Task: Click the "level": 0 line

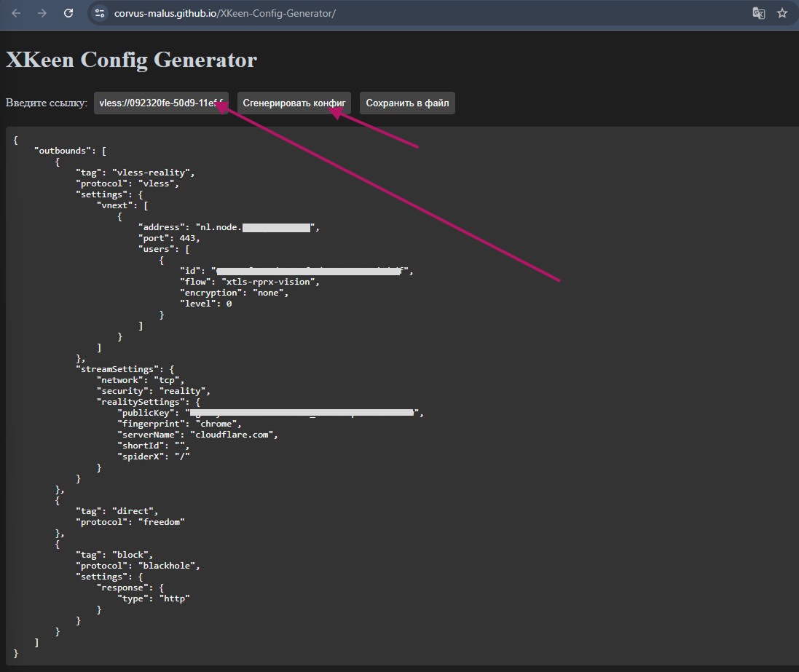Action: (206, 304)
